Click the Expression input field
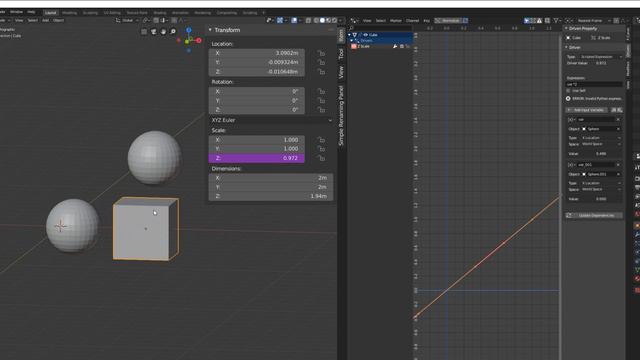The image size is (640, 360). point(594,84)
